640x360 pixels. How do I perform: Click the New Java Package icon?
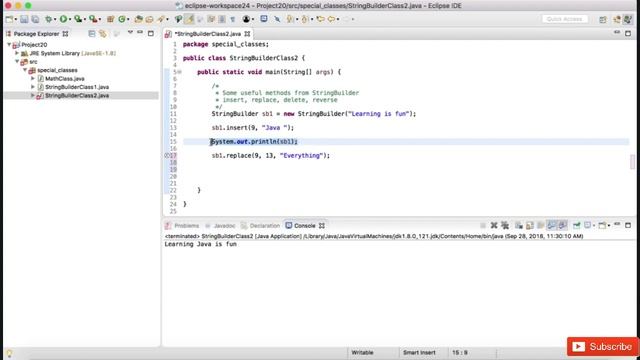[111, 19]
